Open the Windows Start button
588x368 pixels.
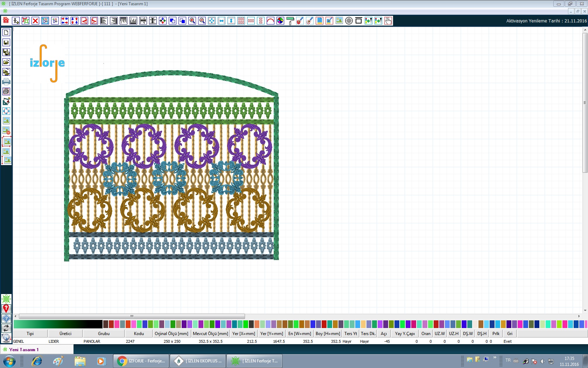tap(9, 361)
